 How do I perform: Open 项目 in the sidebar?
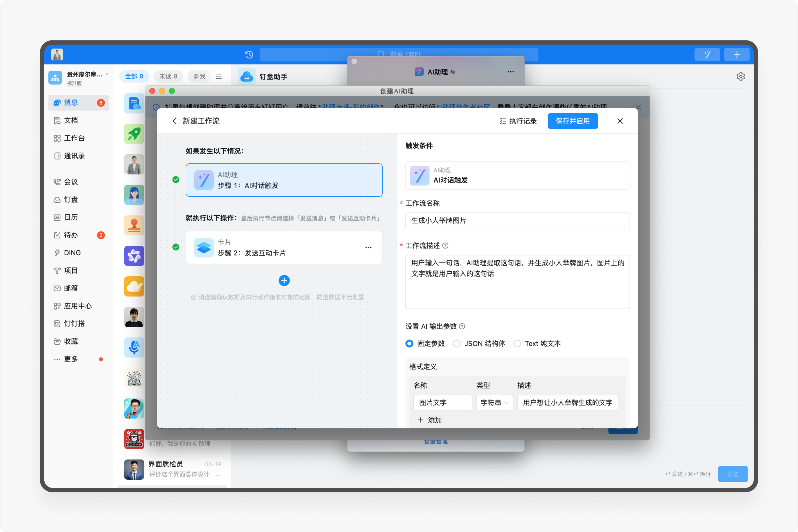pyautogui.click(x=78, y=270)
